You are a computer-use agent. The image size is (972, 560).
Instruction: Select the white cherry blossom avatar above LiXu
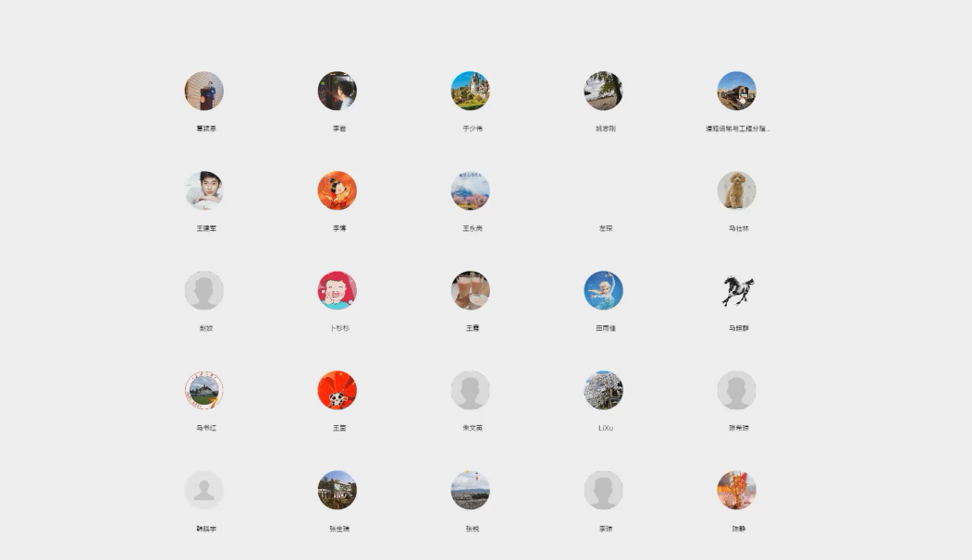tap(603, 391)
